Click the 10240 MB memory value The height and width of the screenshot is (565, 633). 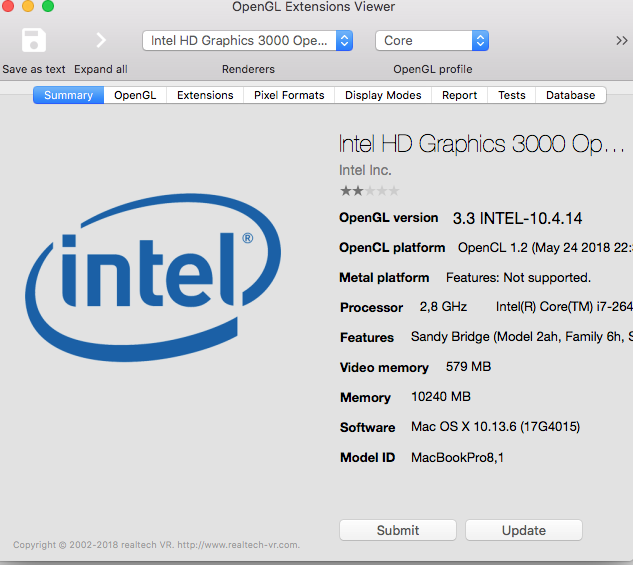click(x=441, y=396)
